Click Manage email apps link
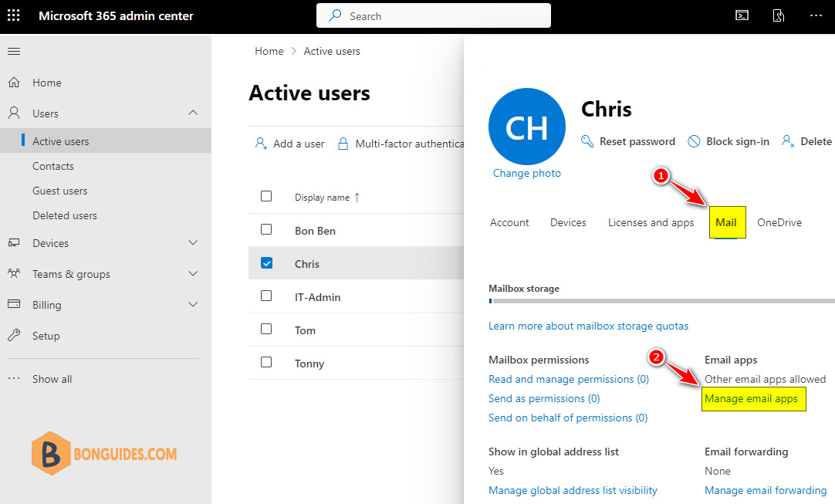835x504 pixels. tap(751, 398)
